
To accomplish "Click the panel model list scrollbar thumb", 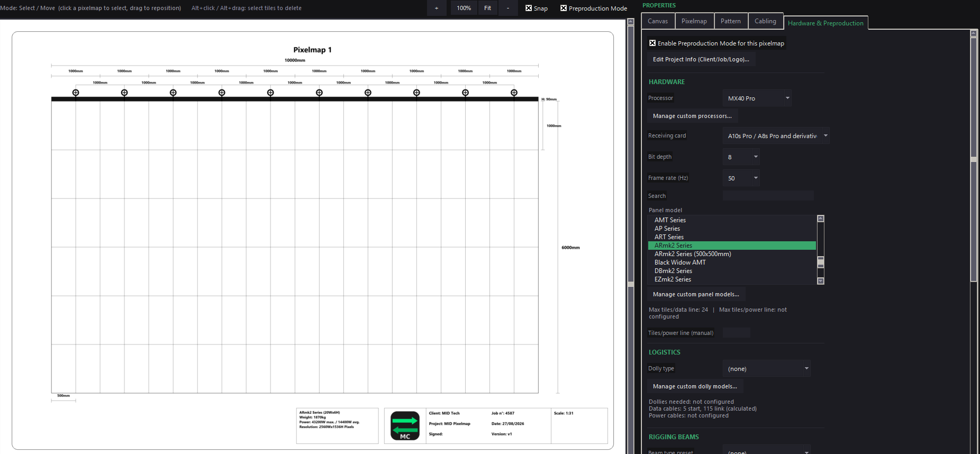I will (x=821, y=262).
